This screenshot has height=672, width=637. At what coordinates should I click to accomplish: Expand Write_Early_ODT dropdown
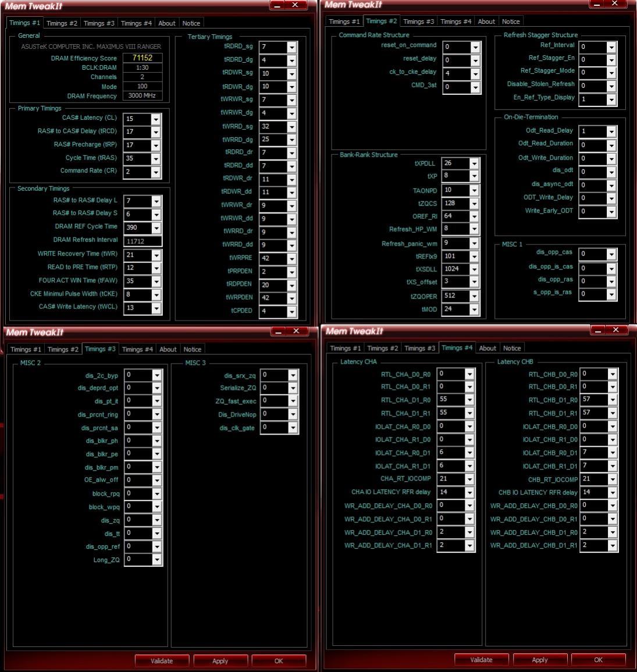pos(611,212)
